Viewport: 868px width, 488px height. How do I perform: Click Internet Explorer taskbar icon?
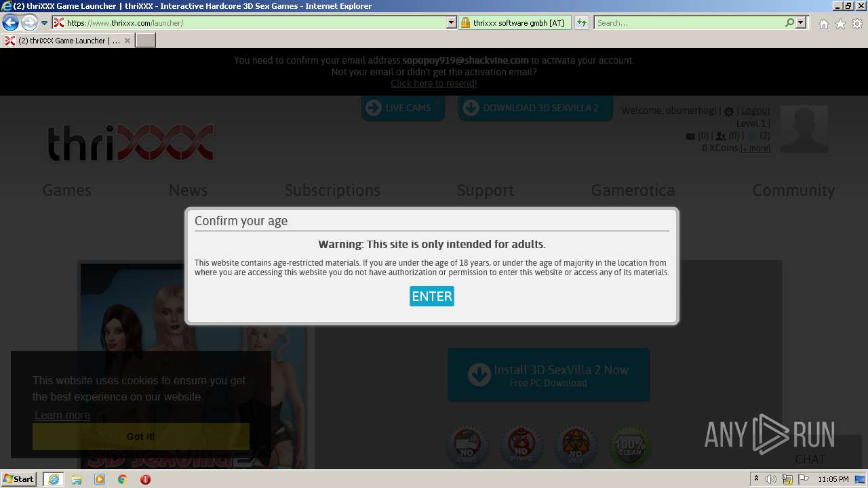point(53,479)
